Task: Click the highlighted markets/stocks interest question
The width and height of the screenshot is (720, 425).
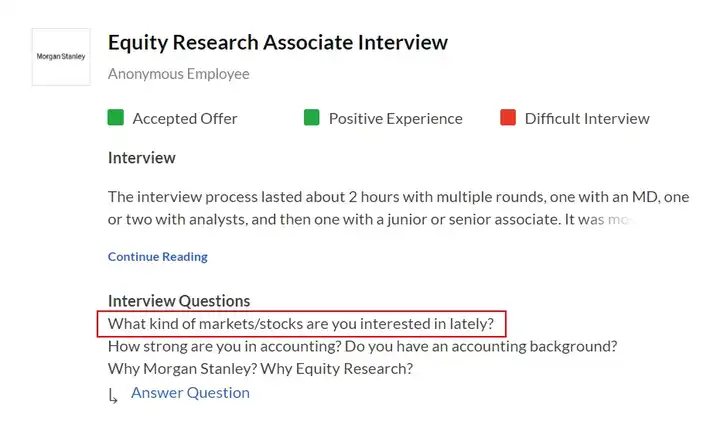Action: pos(301,324)
